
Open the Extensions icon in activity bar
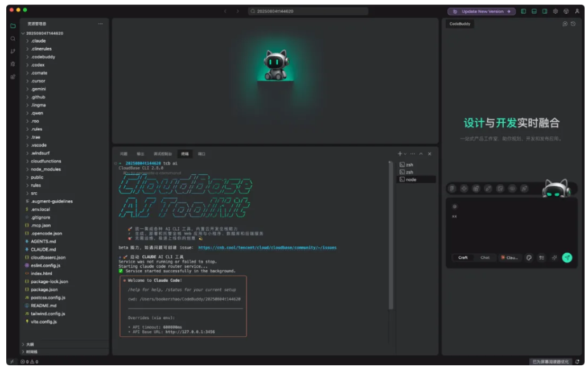(x=13, y=77)
